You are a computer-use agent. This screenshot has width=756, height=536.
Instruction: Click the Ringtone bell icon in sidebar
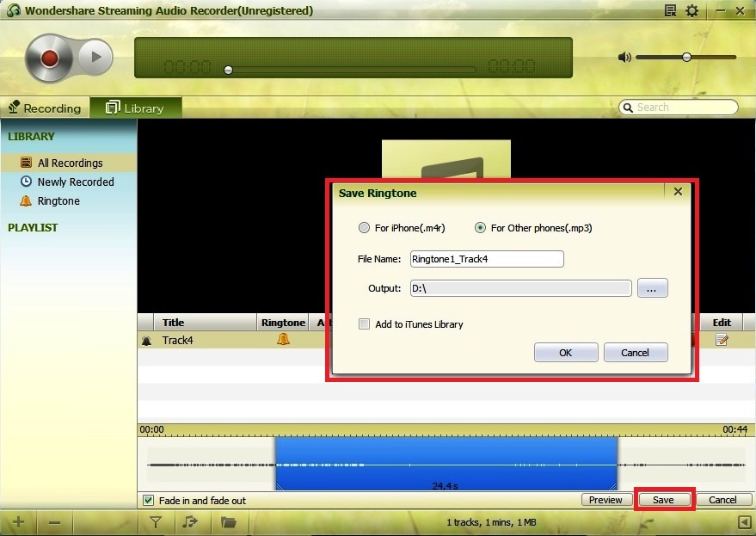(x=26, y=200)
